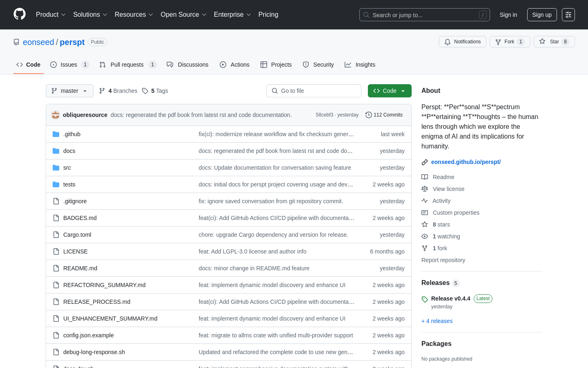The width and height of the screenshot is (588, 368).
Task: Expand the Product menu
Action: (x=51, y=15)
